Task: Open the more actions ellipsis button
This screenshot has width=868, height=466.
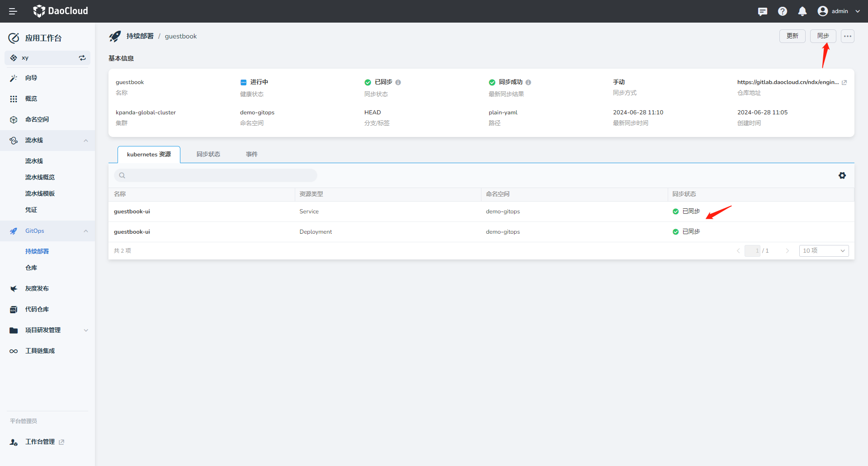Action: pyautogui.click(x=848, y=36)
